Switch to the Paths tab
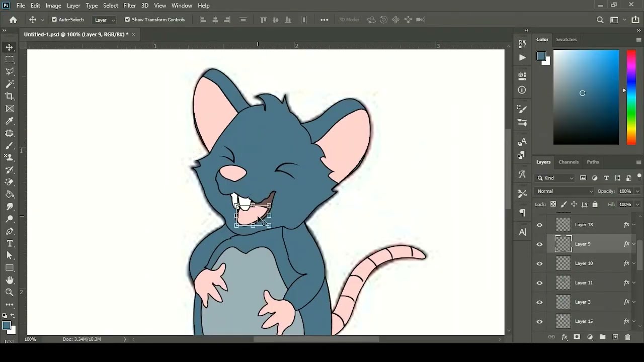 tap(593, 162)
